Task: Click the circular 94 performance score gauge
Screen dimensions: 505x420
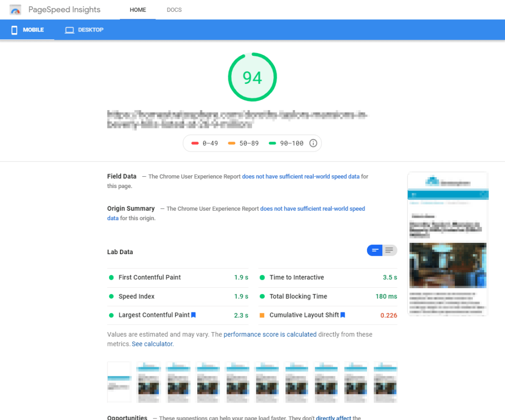Action: tap(252, 77)
